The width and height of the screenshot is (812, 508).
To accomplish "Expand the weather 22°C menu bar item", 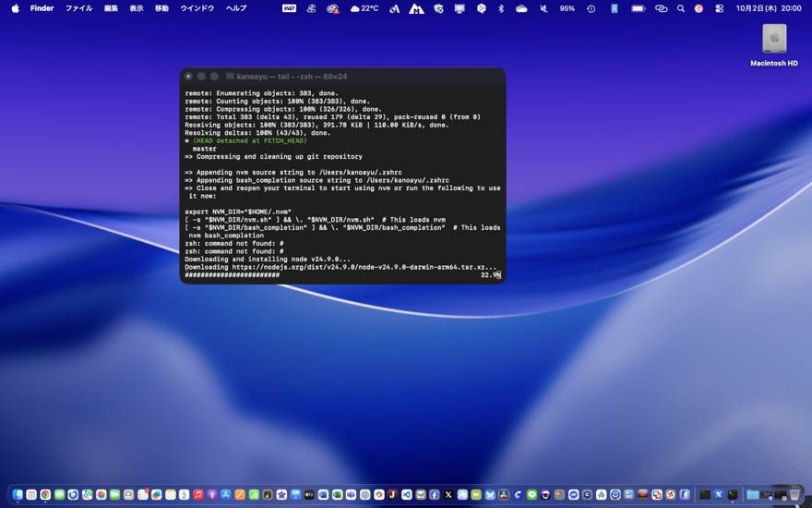I will [x=364, y=8].
